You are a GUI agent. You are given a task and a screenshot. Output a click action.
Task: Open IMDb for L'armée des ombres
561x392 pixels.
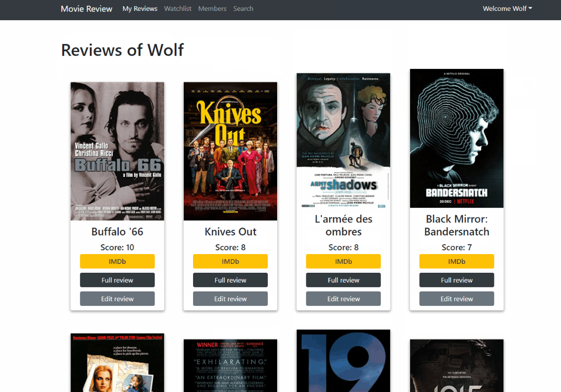click(343, 261)
